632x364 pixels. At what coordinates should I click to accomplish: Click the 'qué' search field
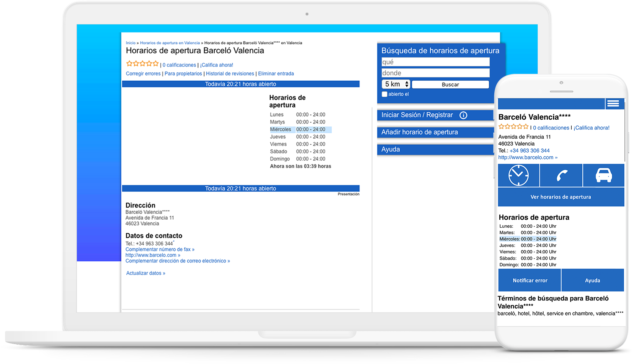pos(436,62)
